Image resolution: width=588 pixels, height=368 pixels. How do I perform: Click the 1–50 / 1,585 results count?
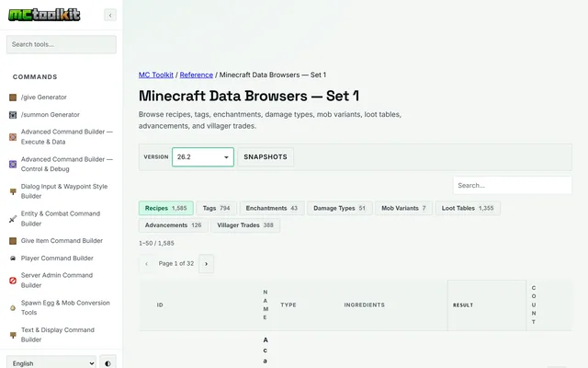click(x=156, y=243)
